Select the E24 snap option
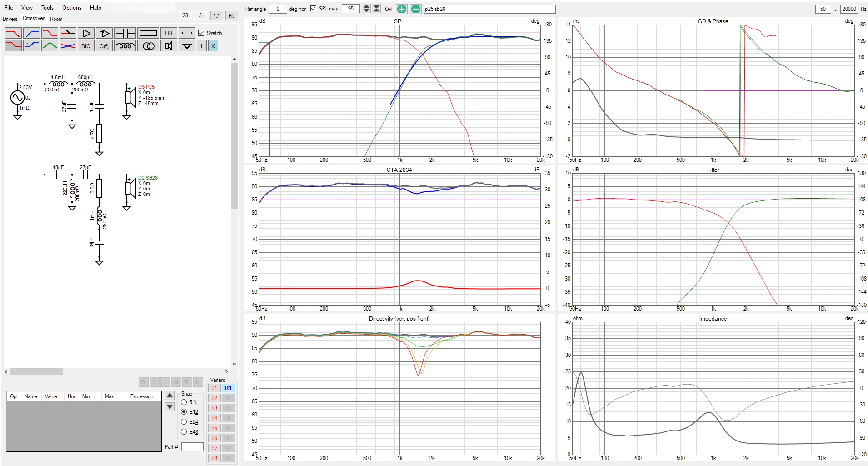 tap(184, 421)
